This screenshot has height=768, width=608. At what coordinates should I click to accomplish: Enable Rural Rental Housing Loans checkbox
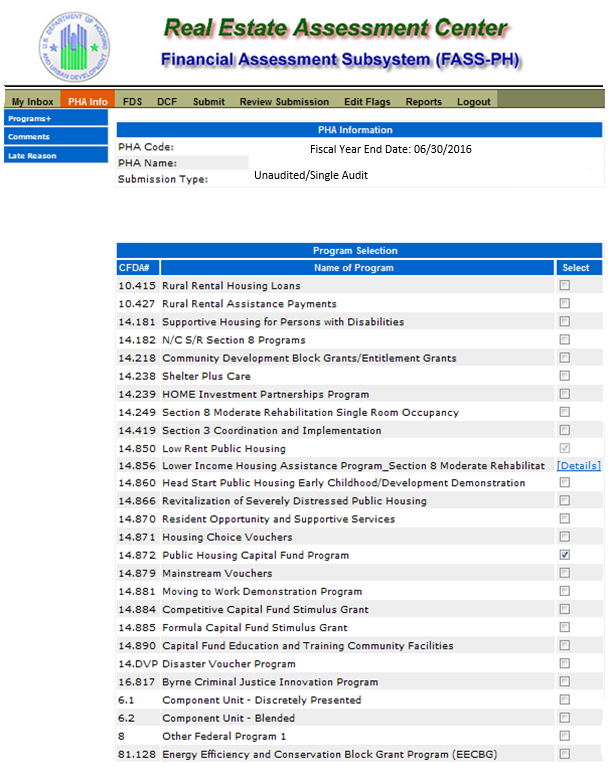point(565,285)
